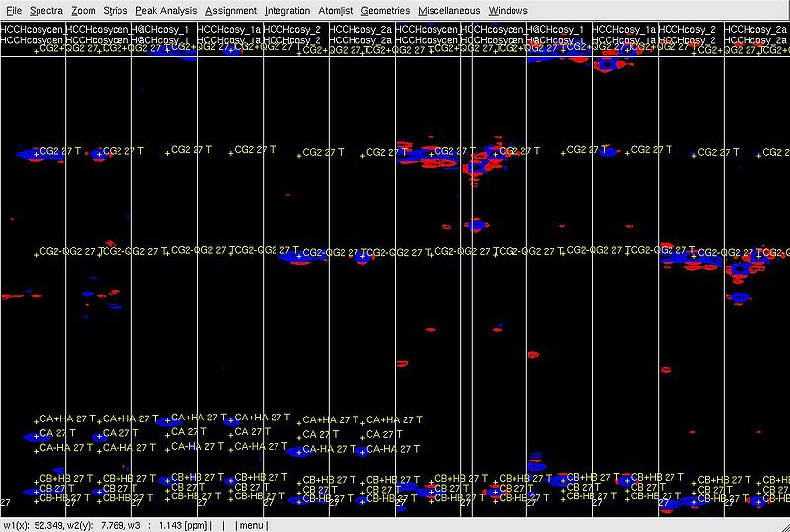Open the Strips menu
Image resolution: width=790 pixels, height=532 pixels.
pos(116,10)
